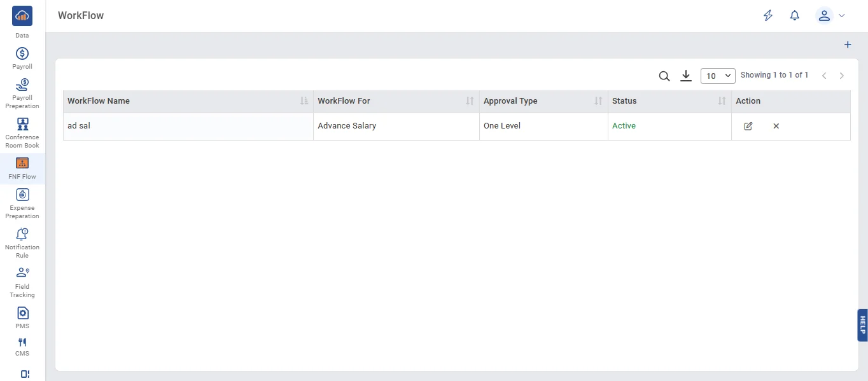This screenshot has width=868, height=381.
Task: Sort by WorkFlow Name column
Action: [304, 101]
